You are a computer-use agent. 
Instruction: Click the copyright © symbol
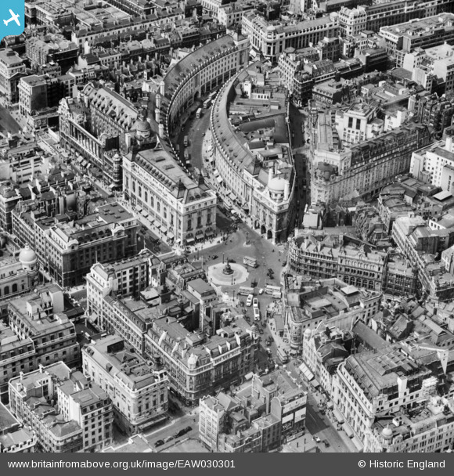362,464
